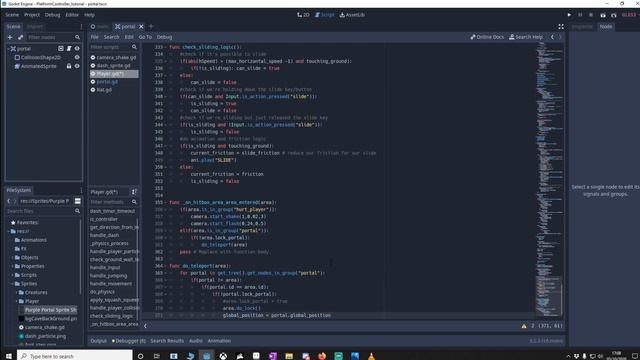Play the project

click(569, 15)
